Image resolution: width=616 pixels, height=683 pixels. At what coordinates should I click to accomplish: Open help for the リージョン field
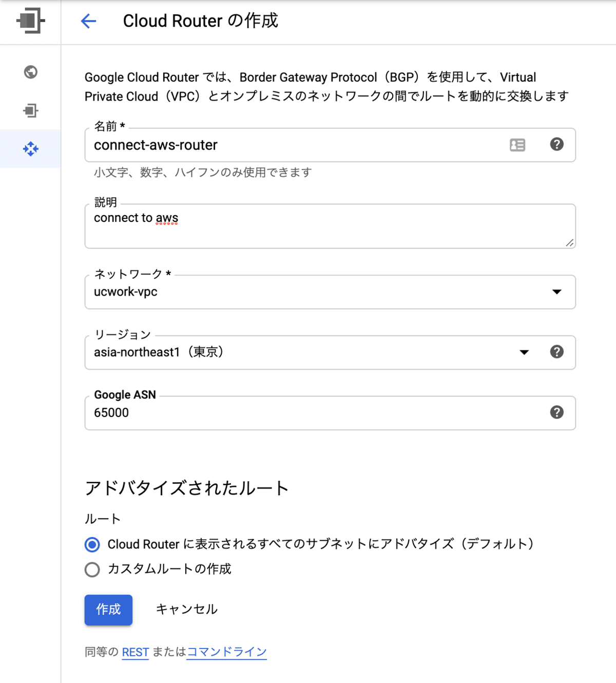(557, 352)
